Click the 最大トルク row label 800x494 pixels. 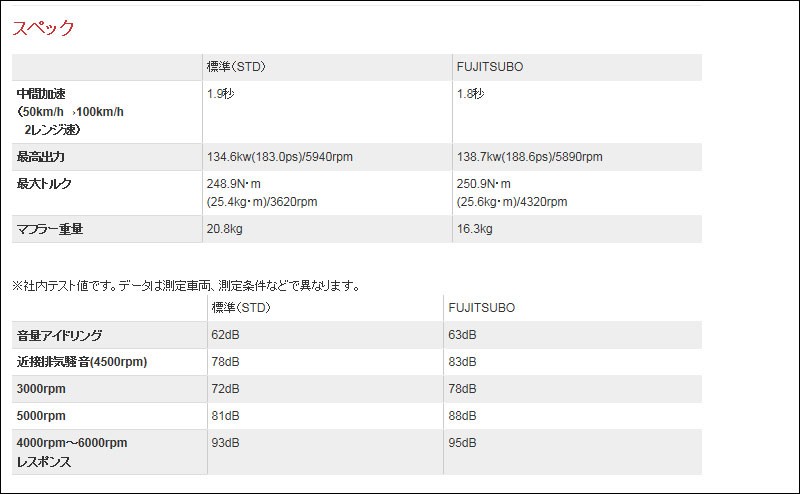click(x=45, y=184)
